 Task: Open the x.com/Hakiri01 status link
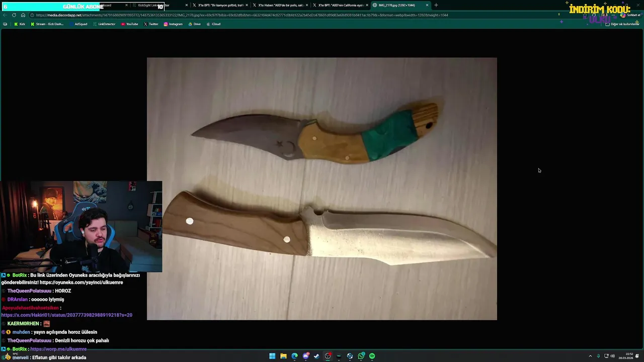(x=67, y=315)
